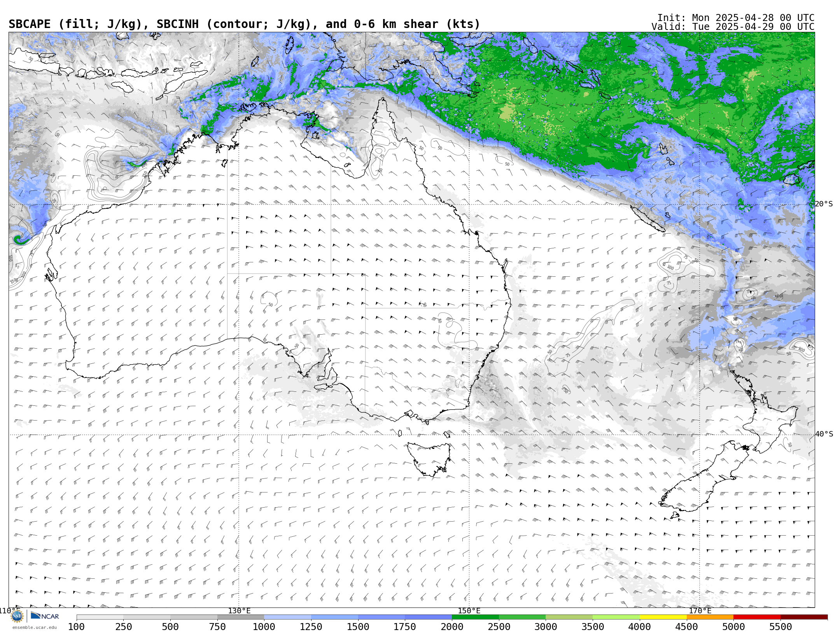Pick the lime green 3500–4000 colorbar swatch
Image resolution: width=840 pixels, height=632 pixels.
point(616,617)
